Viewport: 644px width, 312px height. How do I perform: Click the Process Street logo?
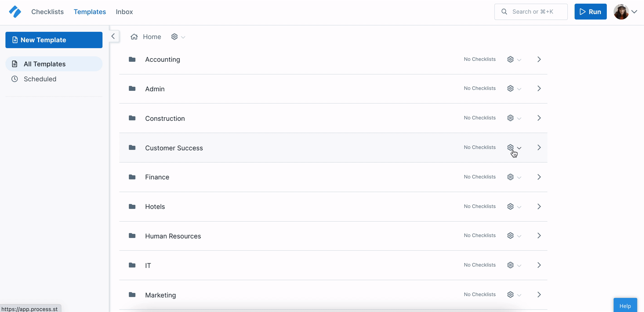tap(15, 12)
